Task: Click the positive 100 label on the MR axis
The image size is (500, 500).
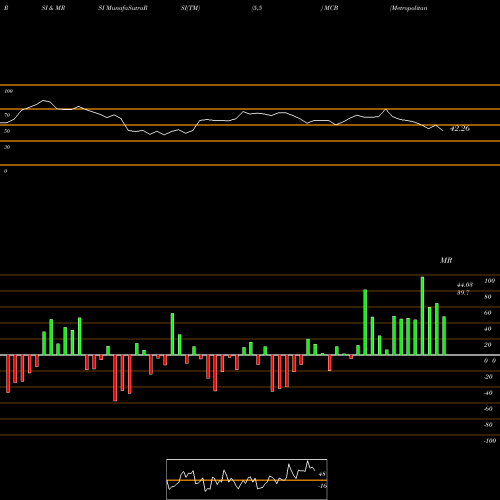Action: (489, 281)
